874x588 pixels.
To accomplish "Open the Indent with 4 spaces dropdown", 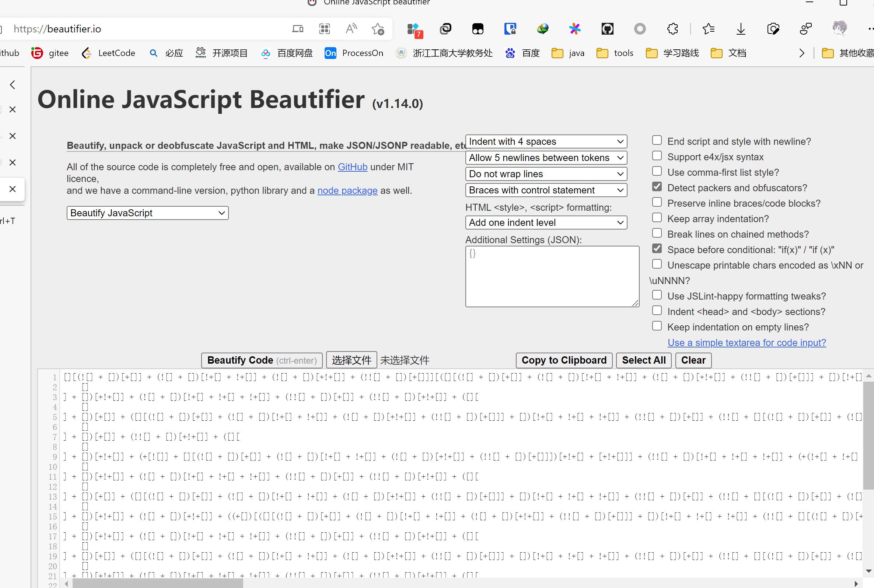I will [546, 141].
